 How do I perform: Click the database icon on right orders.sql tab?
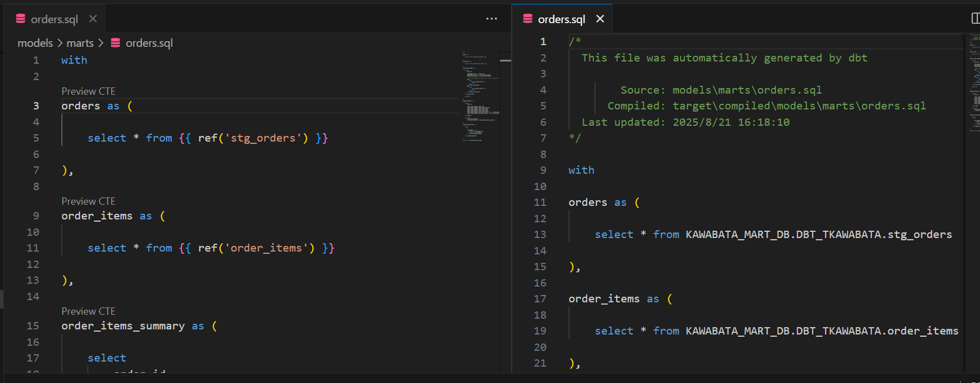[x=528, y=19]
